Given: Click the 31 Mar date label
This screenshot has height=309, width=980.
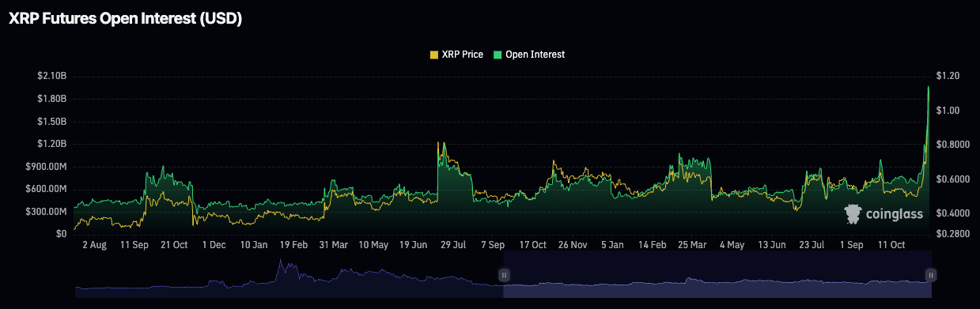Looking at the screenshot, I should (334, 246).
